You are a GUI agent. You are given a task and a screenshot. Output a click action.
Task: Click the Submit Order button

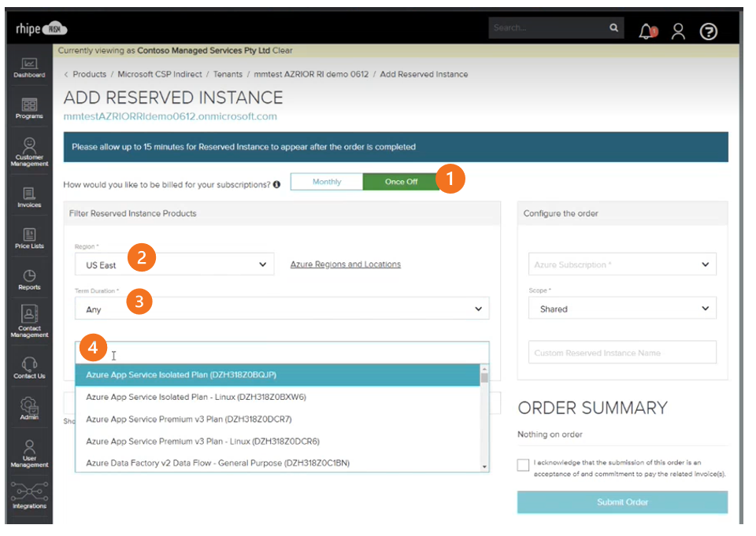[x=622, y=502]
